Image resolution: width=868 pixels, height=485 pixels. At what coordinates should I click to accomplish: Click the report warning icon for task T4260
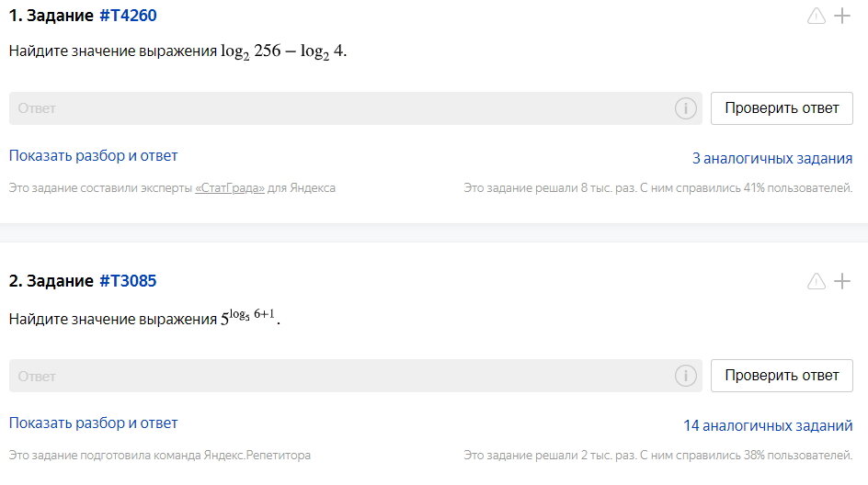pos(816,16)
